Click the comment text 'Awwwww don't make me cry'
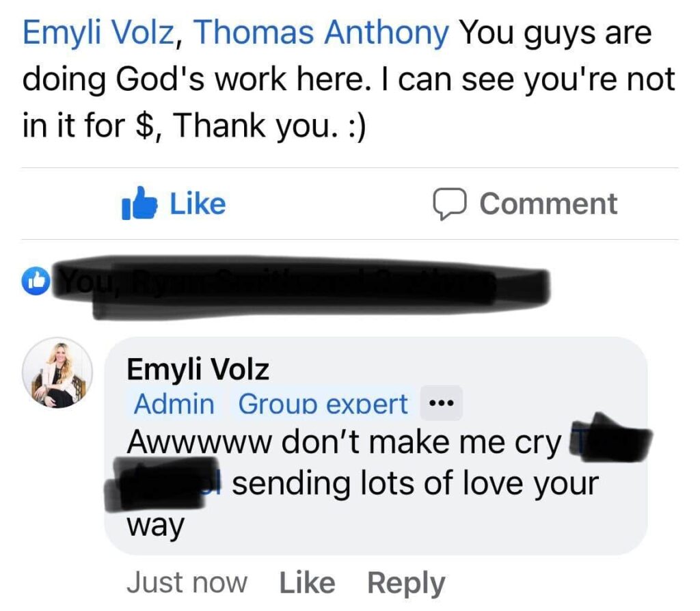The image size is (700, 611). 342,444
